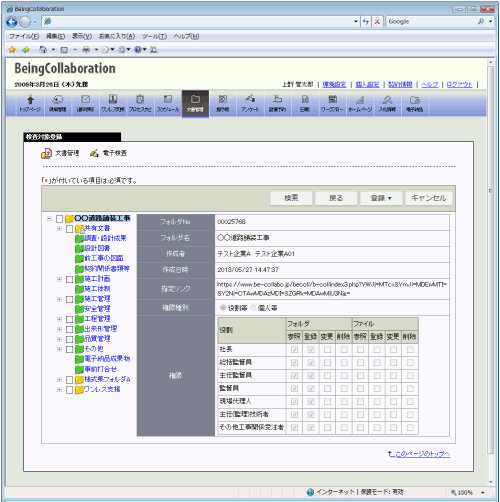Expand the その他 tree node
Image resolution: width=500 pixels, height=502 pixels.
click(x=59, y=349)
